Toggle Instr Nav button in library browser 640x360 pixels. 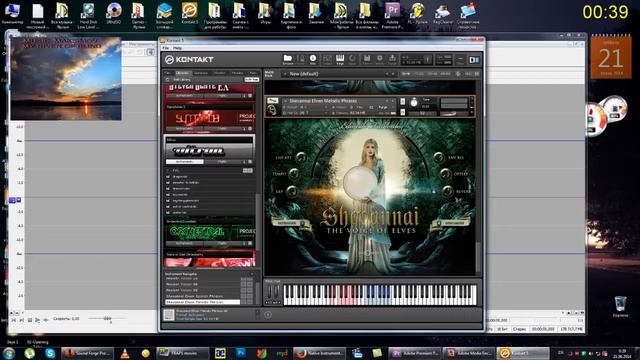(251, 79)
